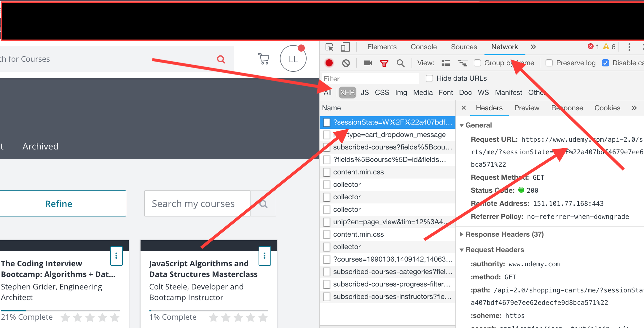Image resolution: width=644 pixels, height=328 pixels.
Task: Select the JS filter type
Action: (365, 93)
